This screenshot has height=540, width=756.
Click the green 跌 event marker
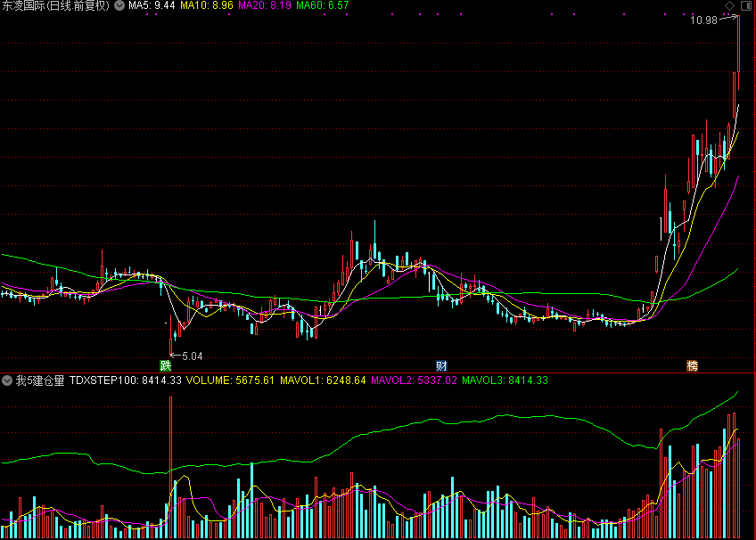166,365
